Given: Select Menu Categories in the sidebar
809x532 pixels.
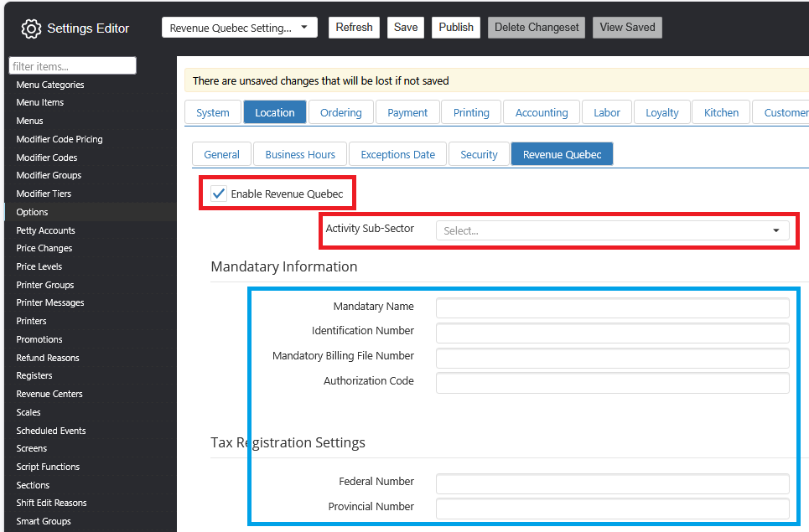Looking at the screenshot, I should pos(50,85).
